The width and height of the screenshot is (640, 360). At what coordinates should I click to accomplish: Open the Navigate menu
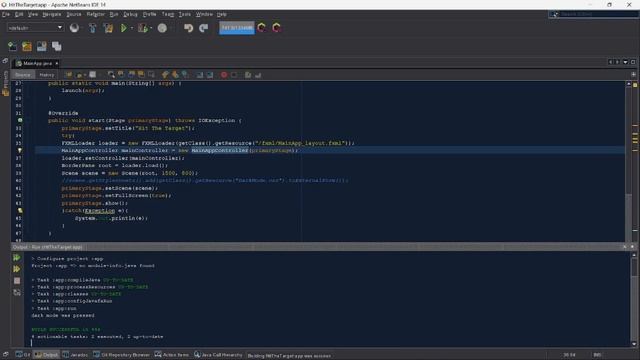(x=52, y=14)
